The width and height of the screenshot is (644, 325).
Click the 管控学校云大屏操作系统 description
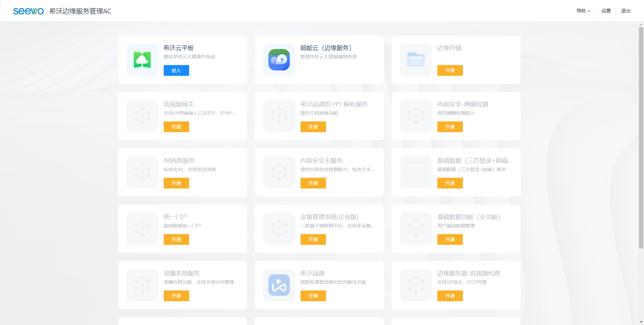[x=190, y=57]
